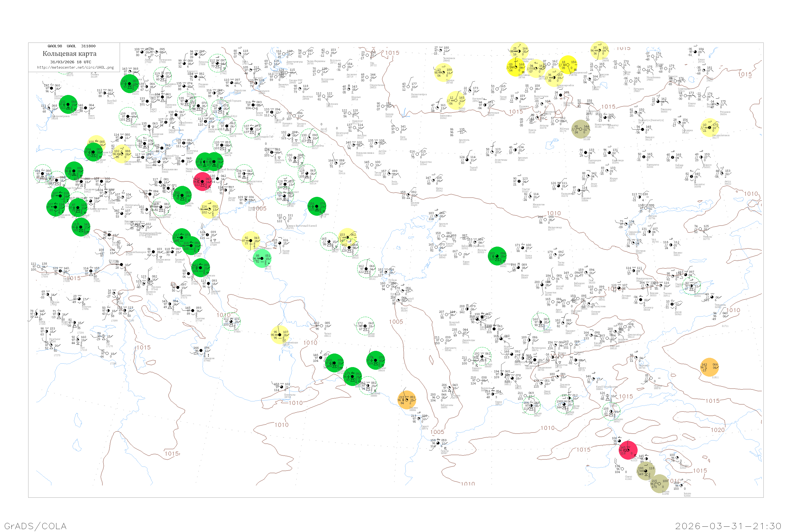The image size is (798, 532).
Task: Click the 'Кольцевая карта' map title
Action: [69, 54]
